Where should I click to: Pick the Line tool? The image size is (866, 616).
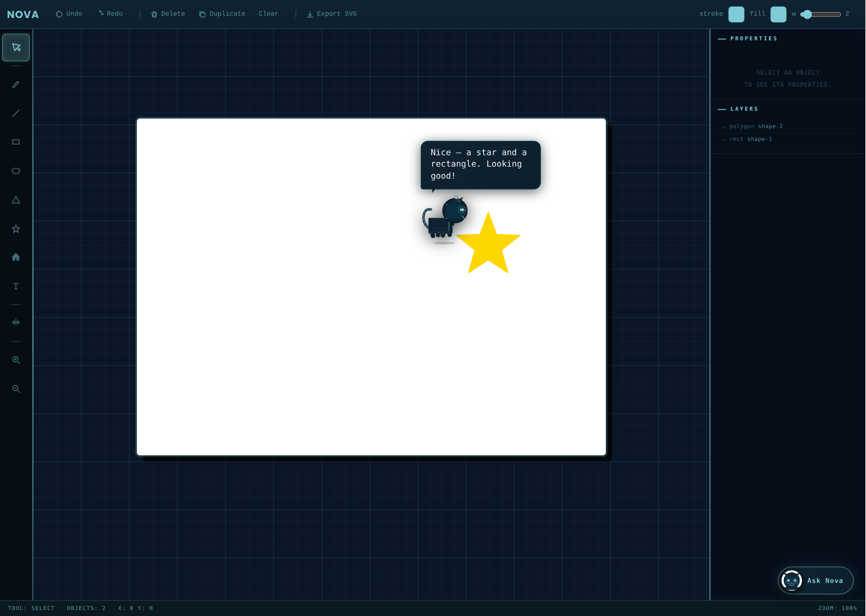pyautogui.click(x=16, y=113)
